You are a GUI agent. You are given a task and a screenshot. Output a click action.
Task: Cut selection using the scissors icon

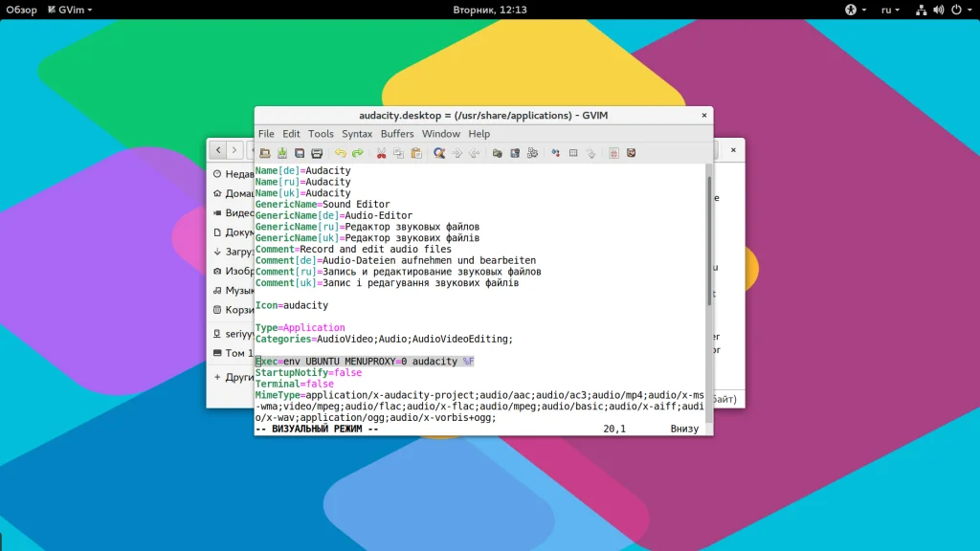(x=381, y=153)
